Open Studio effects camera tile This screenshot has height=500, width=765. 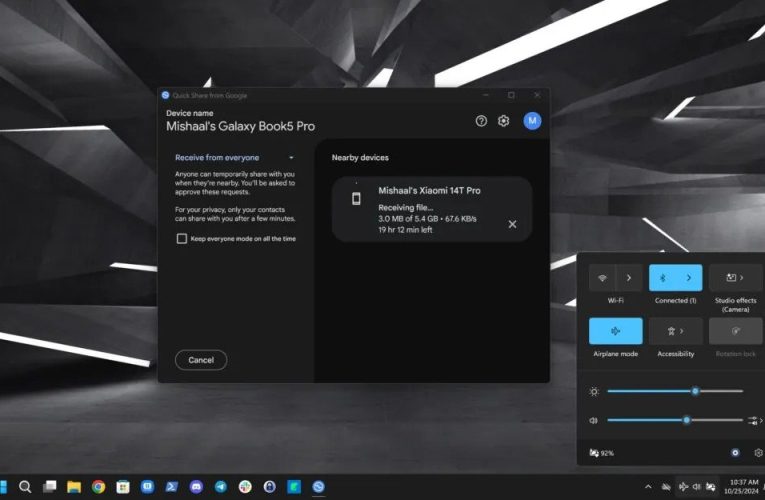[x=735, y=278]
